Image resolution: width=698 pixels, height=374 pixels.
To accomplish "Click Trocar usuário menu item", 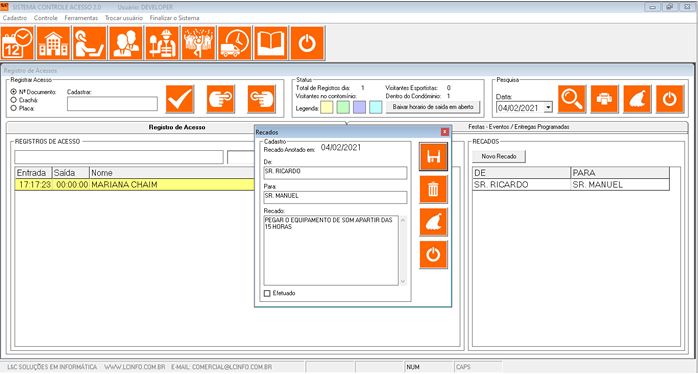I will pyautogui.click(x=124, y=18).
